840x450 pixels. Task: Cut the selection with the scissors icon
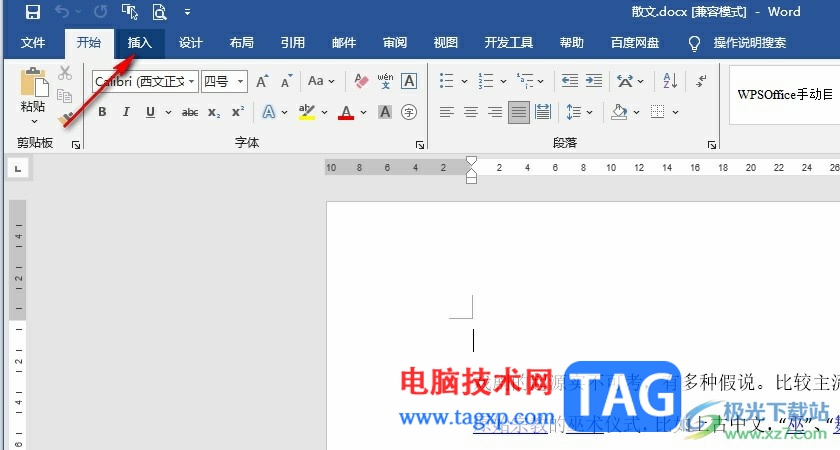[65, 73]
